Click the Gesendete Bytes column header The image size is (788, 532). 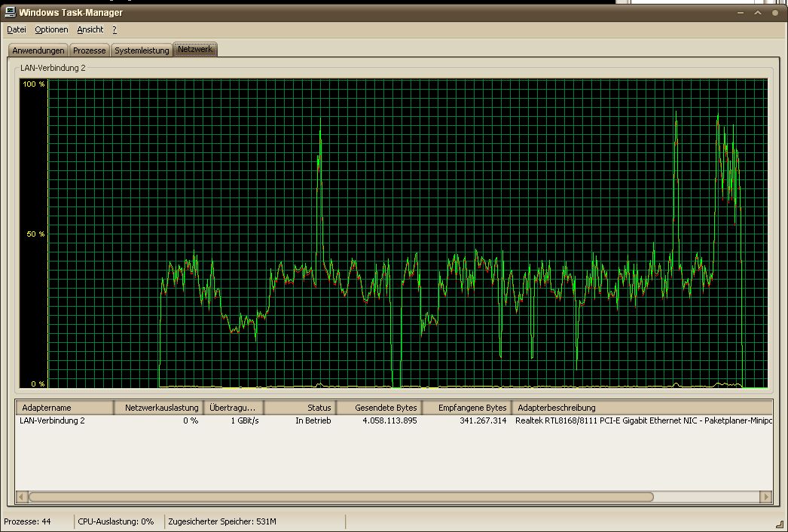click(x=378, y=408)
